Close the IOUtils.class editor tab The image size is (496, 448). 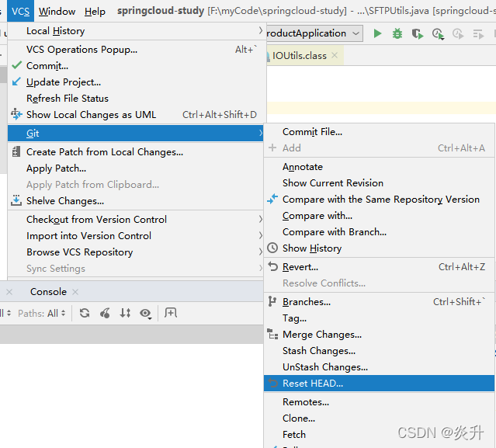(x=335, y=55)
